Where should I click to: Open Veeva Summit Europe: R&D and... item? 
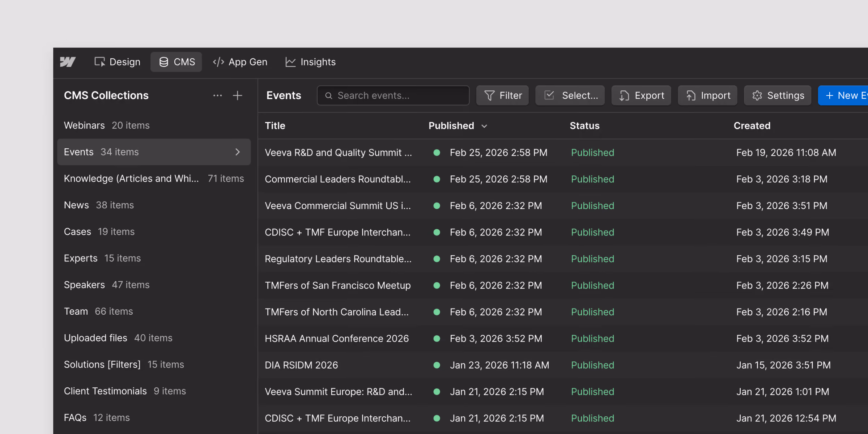339,392
